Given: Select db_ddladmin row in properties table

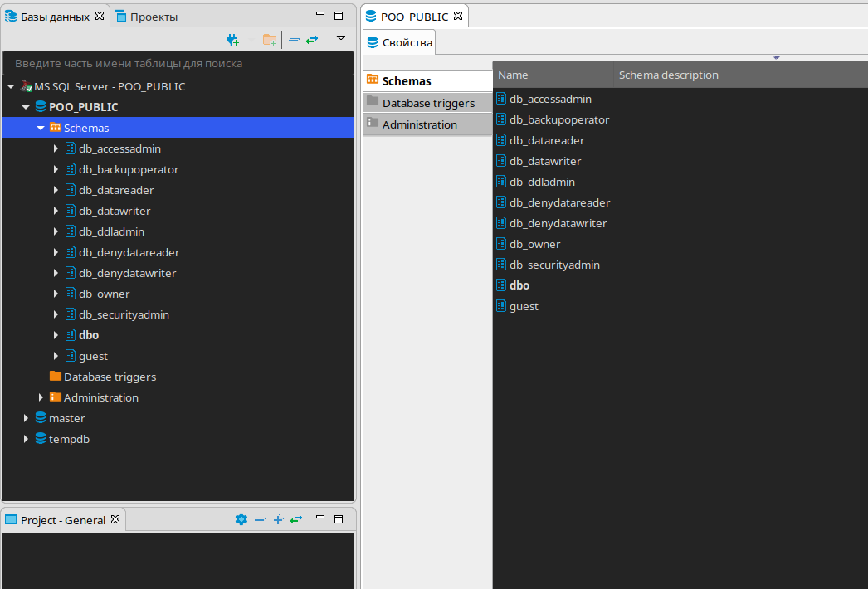Looking at the screenshot, I should click(680, 182).
